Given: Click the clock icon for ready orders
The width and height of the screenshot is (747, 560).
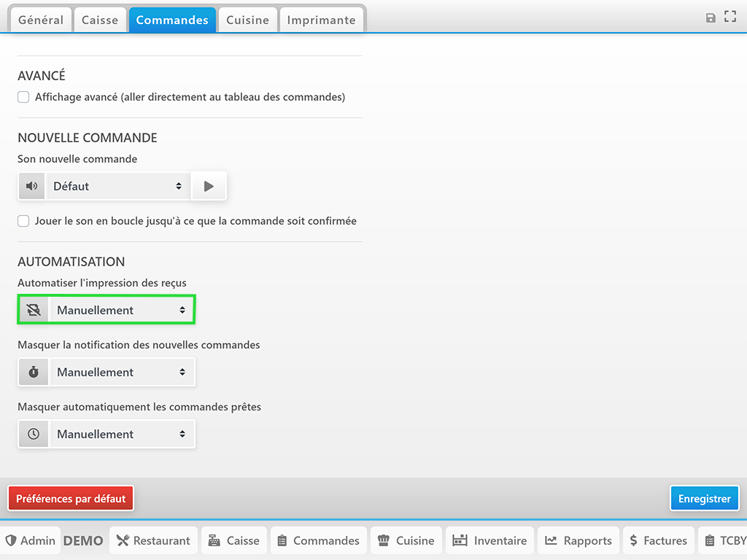Looking at the screenshot, I should (x=34, y=434).
